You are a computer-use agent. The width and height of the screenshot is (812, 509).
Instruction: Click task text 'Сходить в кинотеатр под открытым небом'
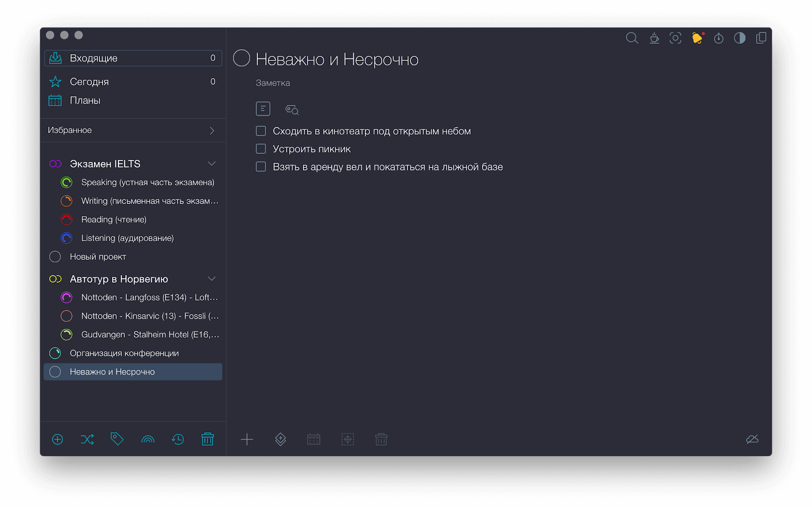pyautogui.click(x=372, y=131)
